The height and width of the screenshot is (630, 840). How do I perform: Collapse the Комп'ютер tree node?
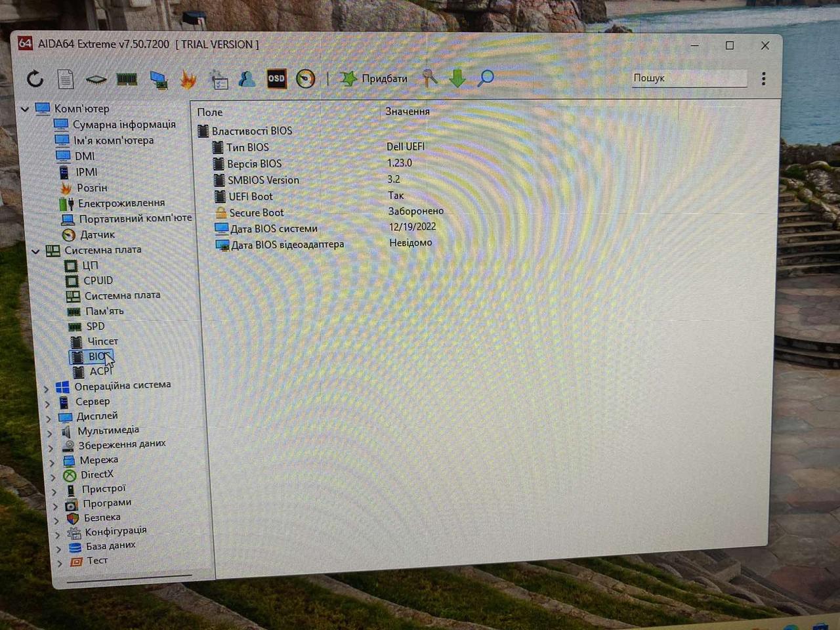coord(26,109)
